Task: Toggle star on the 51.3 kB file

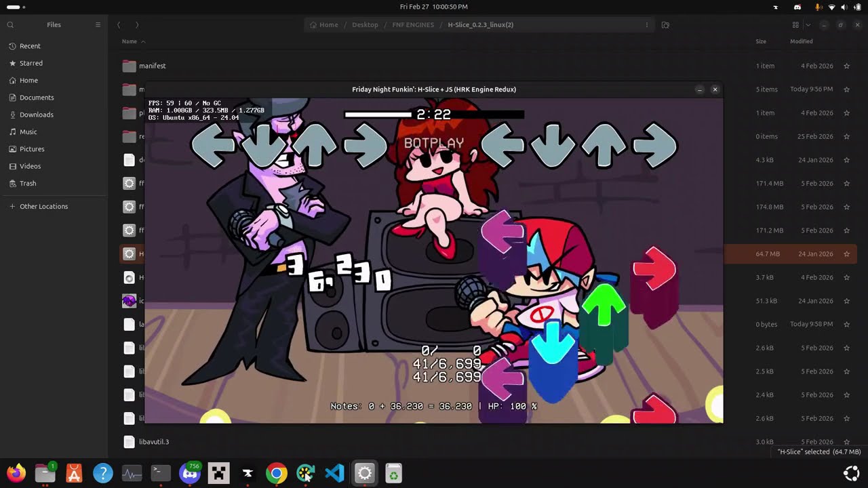Action: [846, 301]
